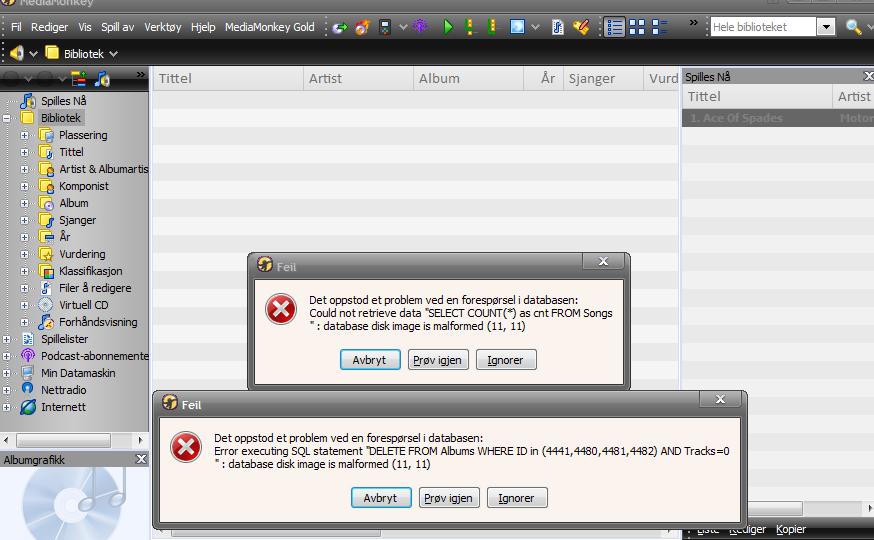Sort by the Artist column header in main list
The image size is (874, 540).
359,79
